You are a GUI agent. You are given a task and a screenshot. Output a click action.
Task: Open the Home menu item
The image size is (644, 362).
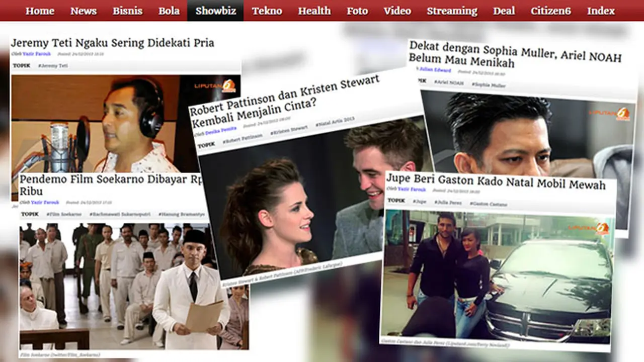(x=40, y=11)
